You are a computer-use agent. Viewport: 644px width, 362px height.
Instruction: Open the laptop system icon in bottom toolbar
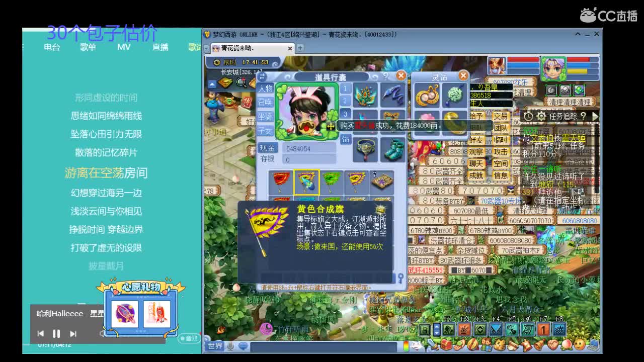593,345
